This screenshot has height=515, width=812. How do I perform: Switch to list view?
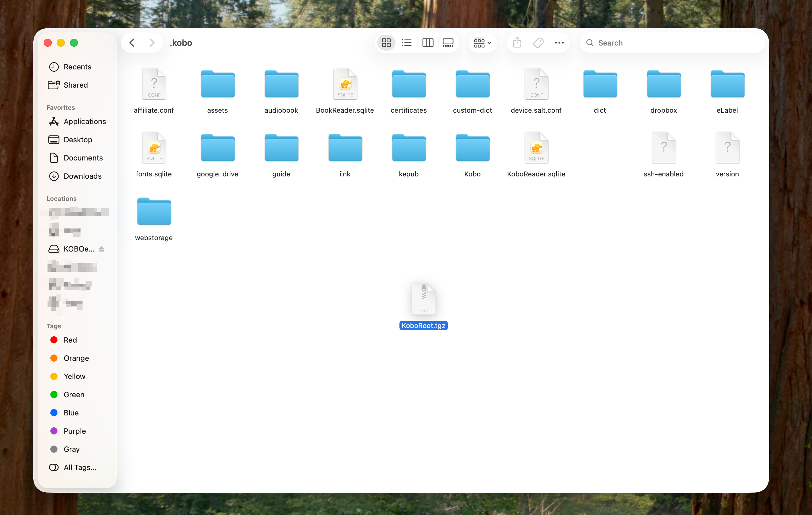click(407, 43)
